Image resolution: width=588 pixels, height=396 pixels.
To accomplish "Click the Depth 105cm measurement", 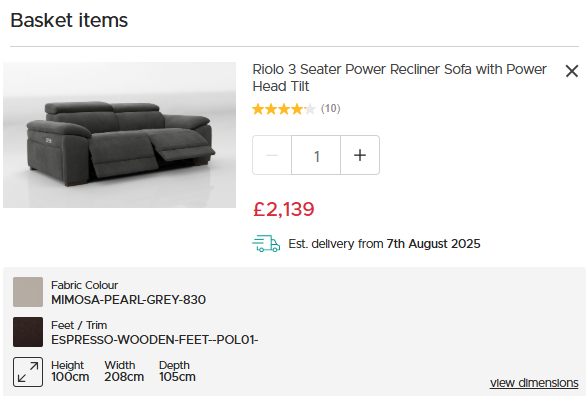I will [x=177, y=371].
